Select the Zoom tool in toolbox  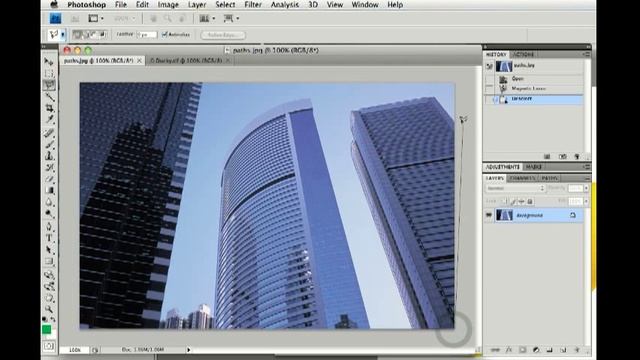tap(49, 309)
